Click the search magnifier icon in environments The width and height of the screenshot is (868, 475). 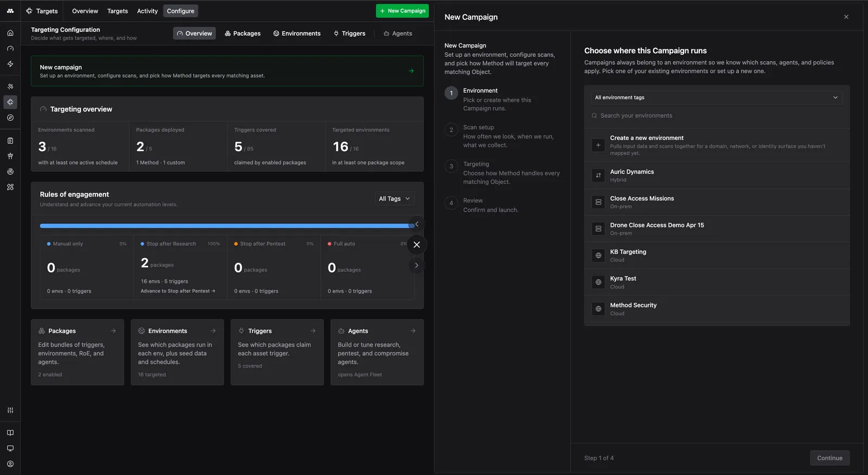point(595,115)
